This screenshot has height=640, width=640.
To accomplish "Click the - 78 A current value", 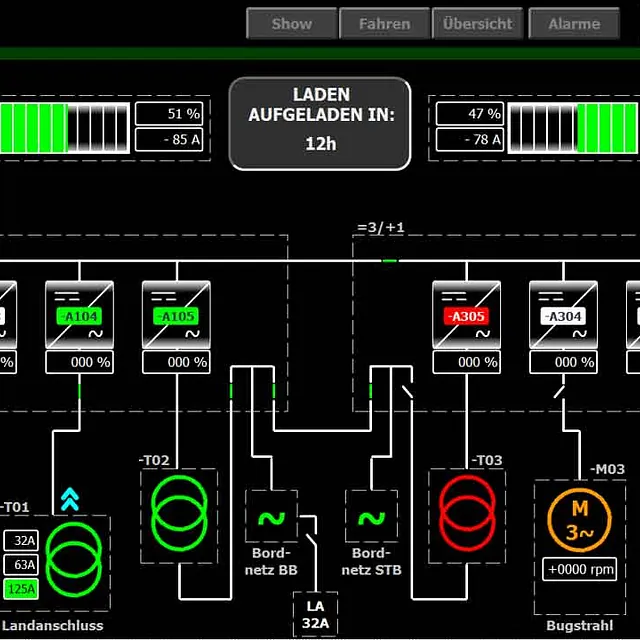I will click(470, 140).
